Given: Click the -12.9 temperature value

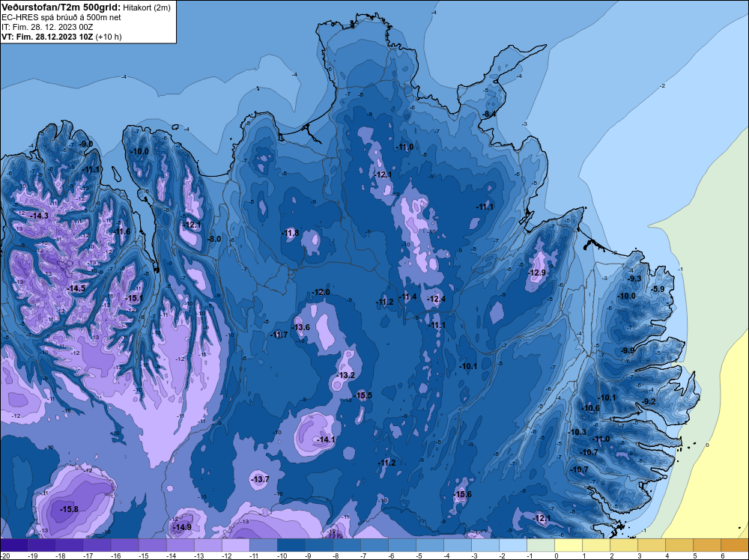Looking at the screenshot, I should coord(537,273).
